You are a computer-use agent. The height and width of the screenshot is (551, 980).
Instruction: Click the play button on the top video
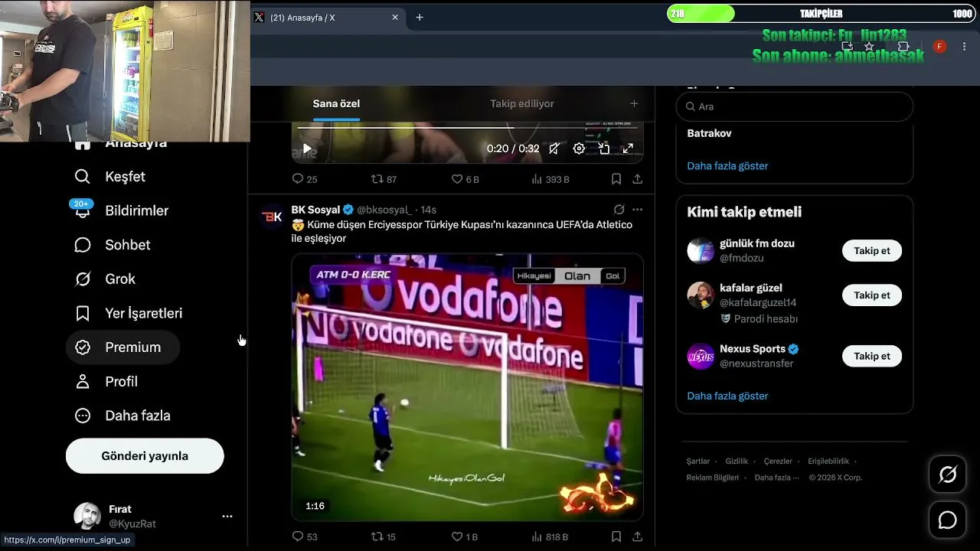(x=307, y=149)
